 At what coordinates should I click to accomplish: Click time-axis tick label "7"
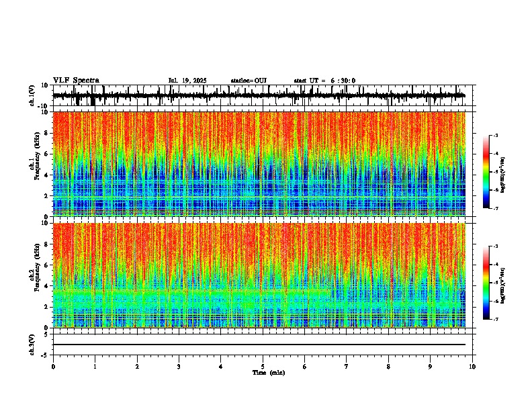pyautogui.click(x=347, y=367)
